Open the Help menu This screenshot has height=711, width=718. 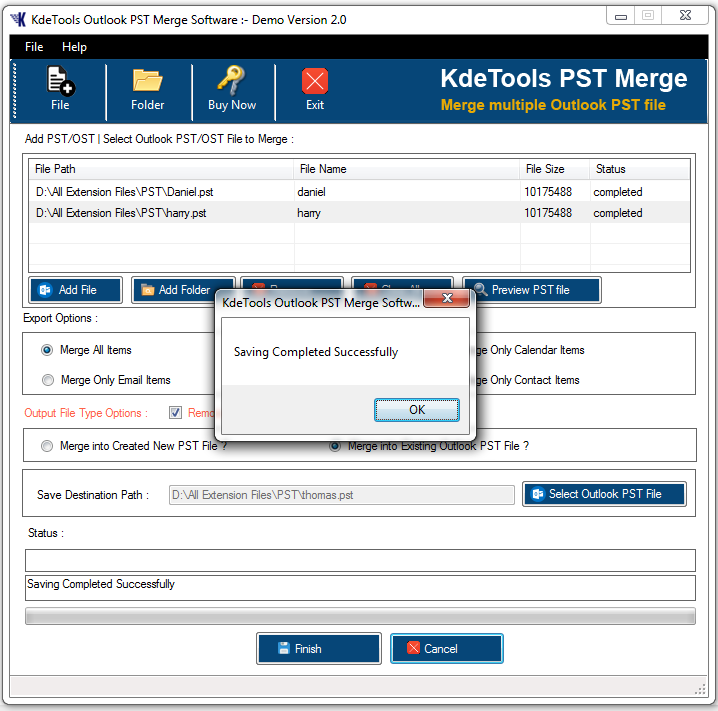point(74,47)
